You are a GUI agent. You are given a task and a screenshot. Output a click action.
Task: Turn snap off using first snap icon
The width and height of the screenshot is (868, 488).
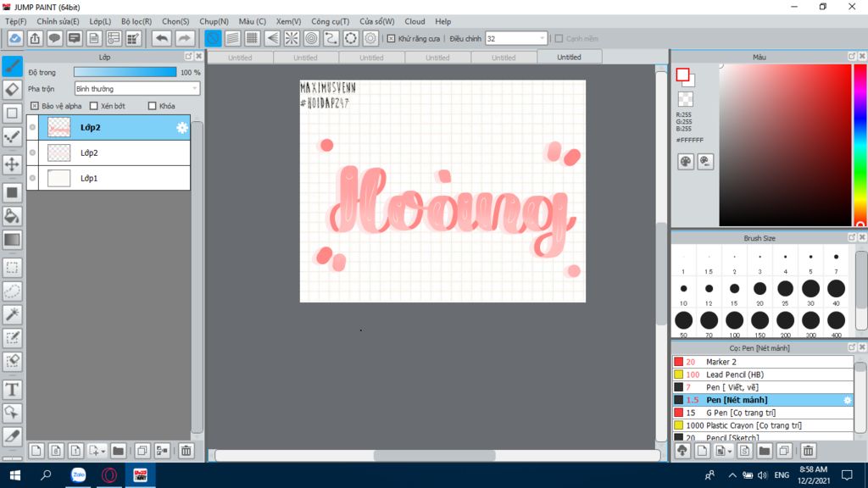213,39
